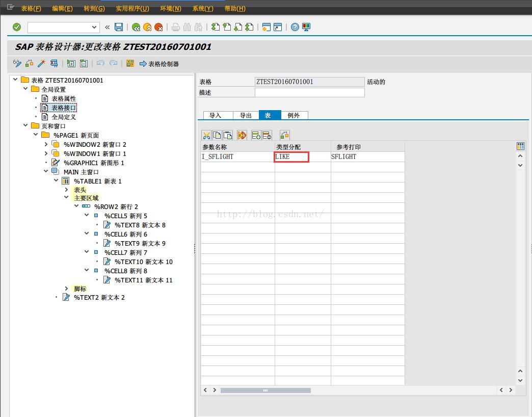This screenshot has width=532, height=417.
Task: Switch to the 导出 tab
Action: 246,115
